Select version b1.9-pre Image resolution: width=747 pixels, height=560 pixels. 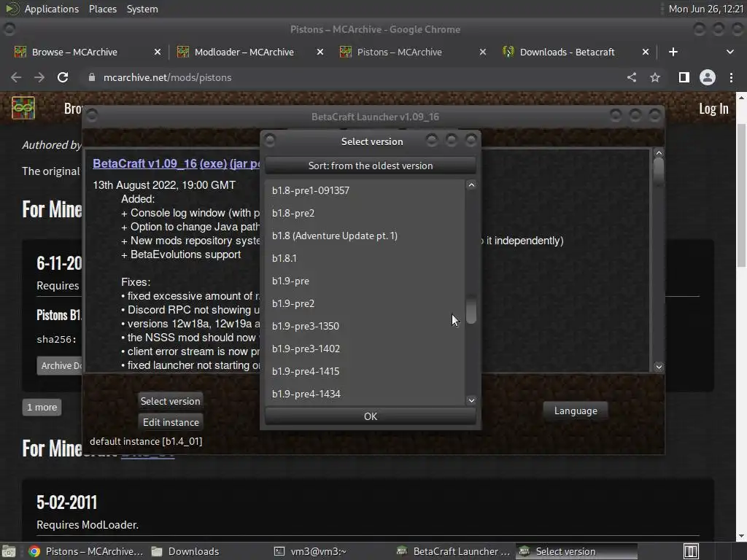(365, 281)
